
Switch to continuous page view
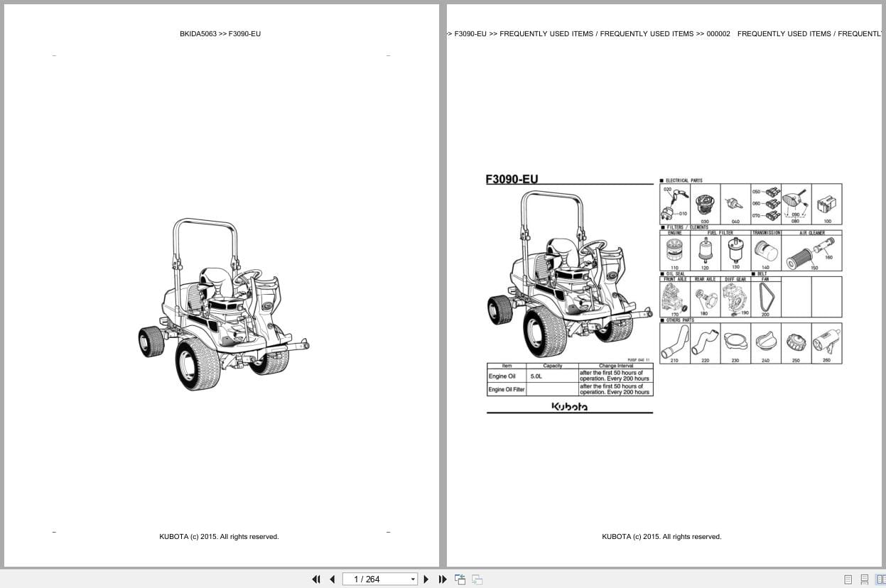(x=865, y=579)
